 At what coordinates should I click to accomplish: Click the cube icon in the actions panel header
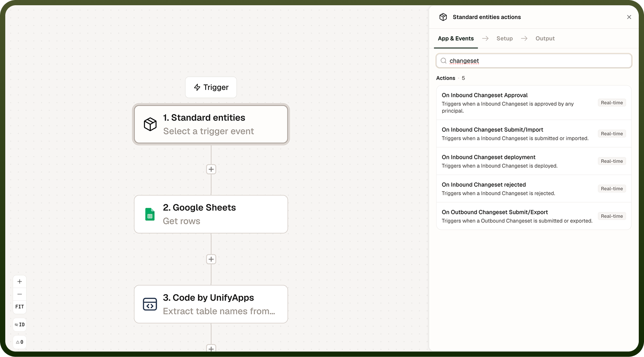443,17
